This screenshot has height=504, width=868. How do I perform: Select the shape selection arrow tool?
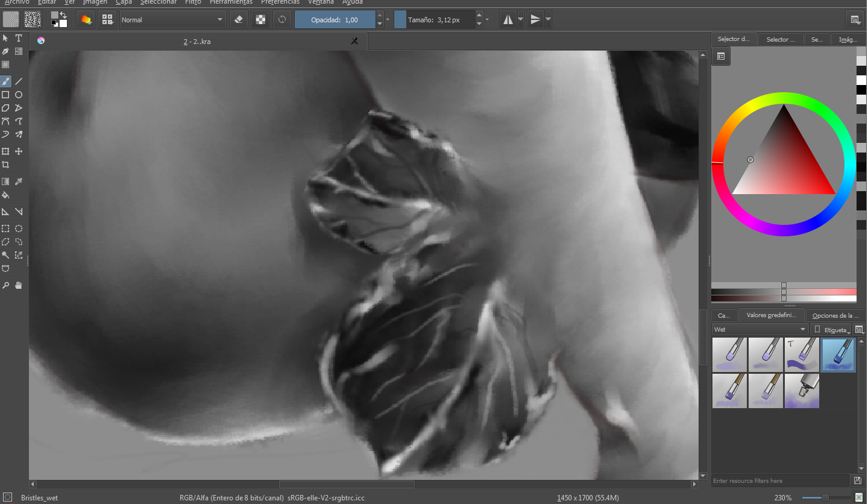point(5,38)
